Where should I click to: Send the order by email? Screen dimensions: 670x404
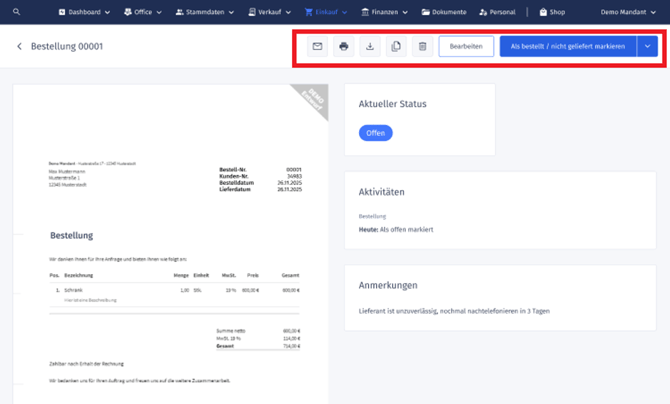click(x=317, y=47)
